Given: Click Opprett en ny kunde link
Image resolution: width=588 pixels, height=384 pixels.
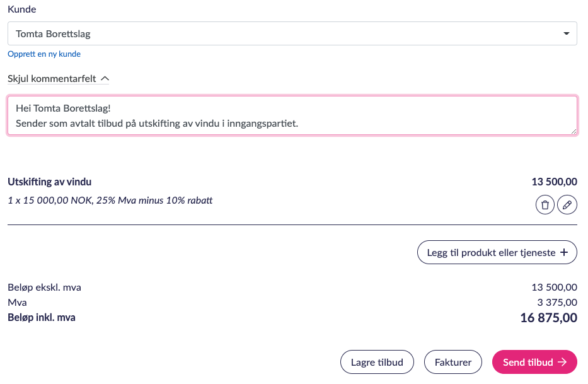Looking at the screenshot, I should [x=44, y=54].
